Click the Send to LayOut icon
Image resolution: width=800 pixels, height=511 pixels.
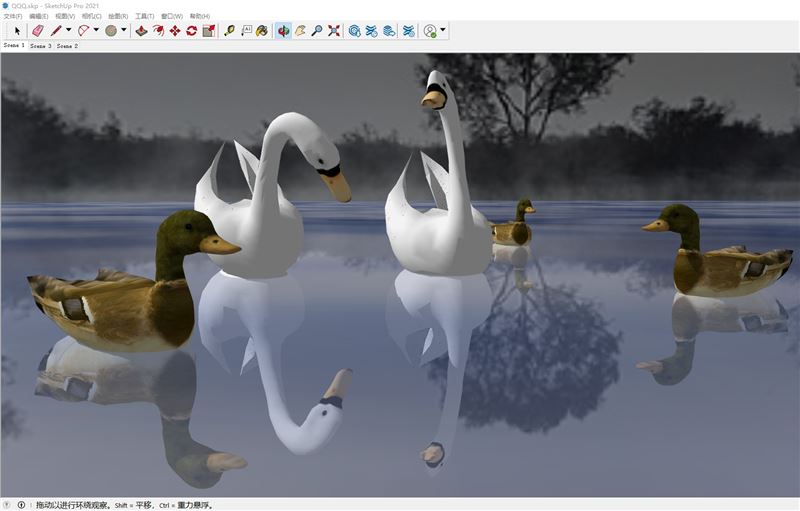click(389, 31)
